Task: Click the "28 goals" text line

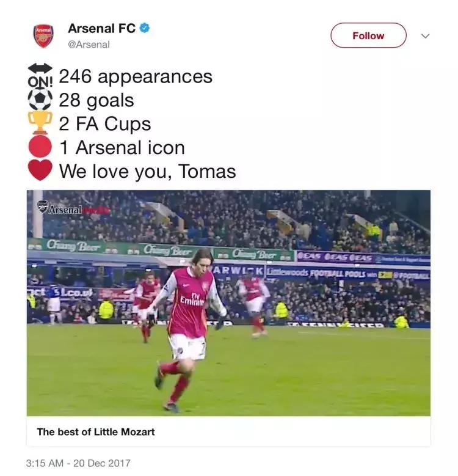Action: 96,100
